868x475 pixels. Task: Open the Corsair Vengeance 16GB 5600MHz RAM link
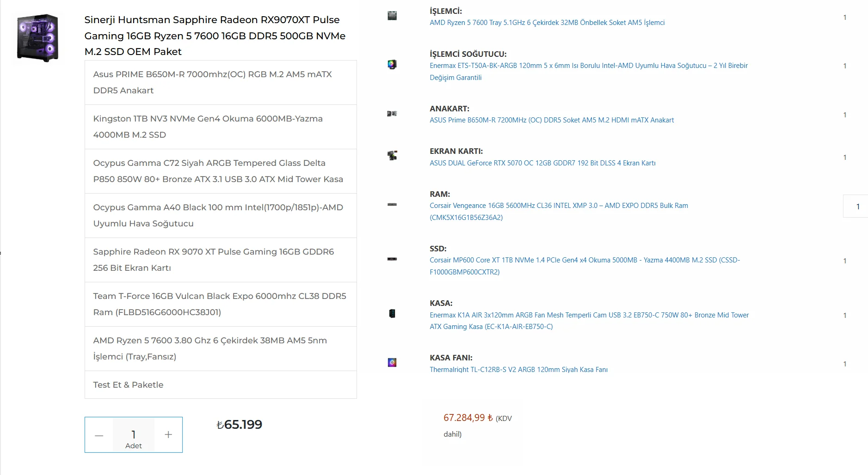tap(559, 211)
